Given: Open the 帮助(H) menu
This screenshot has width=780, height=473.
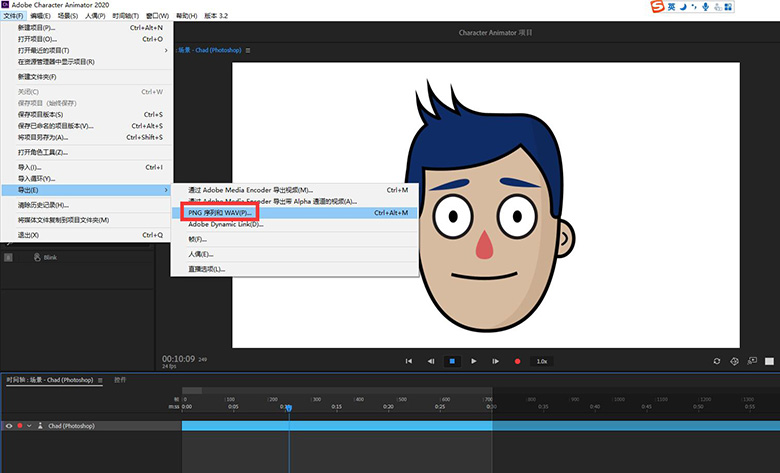Looking at the screenshot, I should click(x=187, y=16).
